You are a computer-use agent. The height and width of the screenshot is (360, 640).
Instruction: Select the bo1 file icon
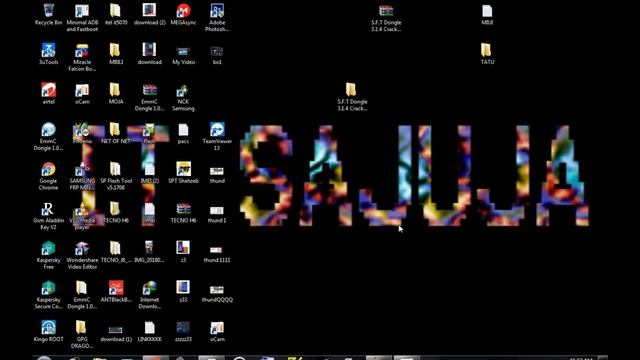(x=217, y=51)
